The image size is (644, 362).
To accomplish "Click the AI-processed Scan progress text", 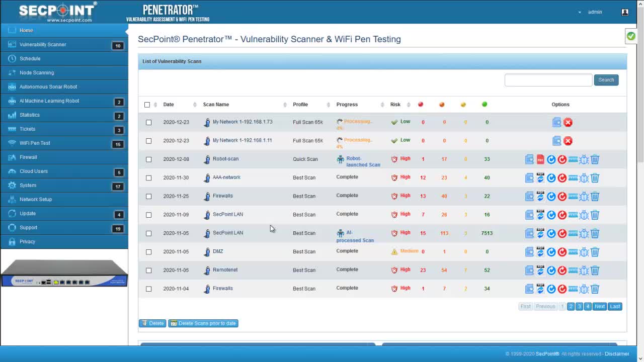I will [x=355, y=236].
